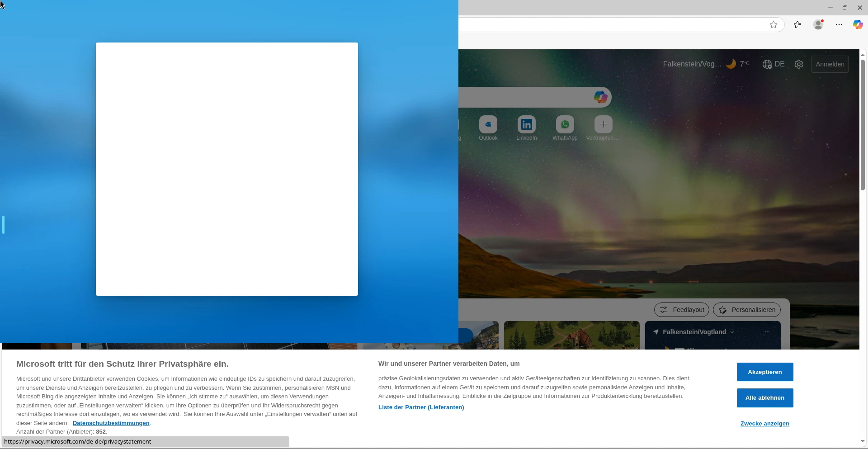Viewport: 868px width, 449px height.
Task: Open page settings gear icon
Action: (799, 64)
